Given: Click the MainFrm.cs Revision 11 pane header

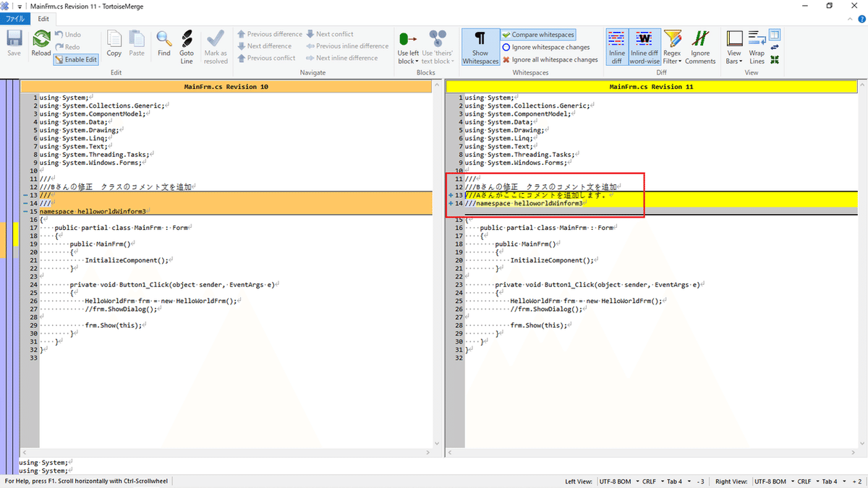Looking at the screenshot, I should click(x=651, y=86).
